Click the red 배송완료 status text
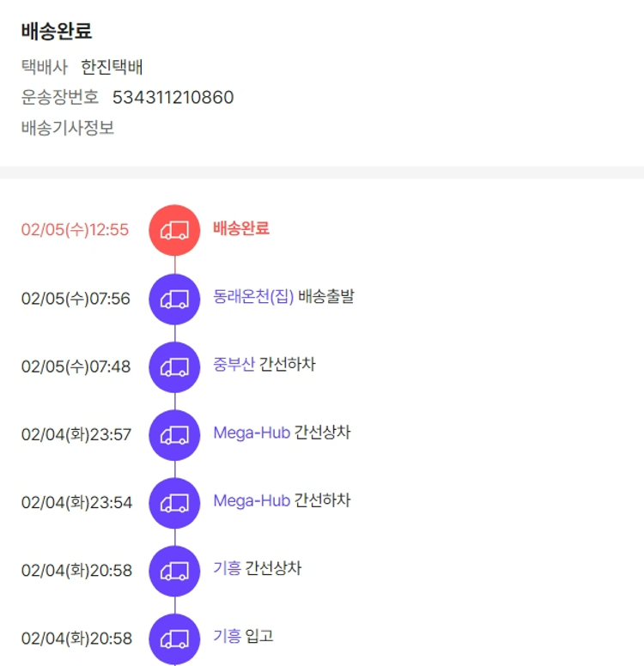The height and width of the screenshot is (666, 644). pos(241,228)
